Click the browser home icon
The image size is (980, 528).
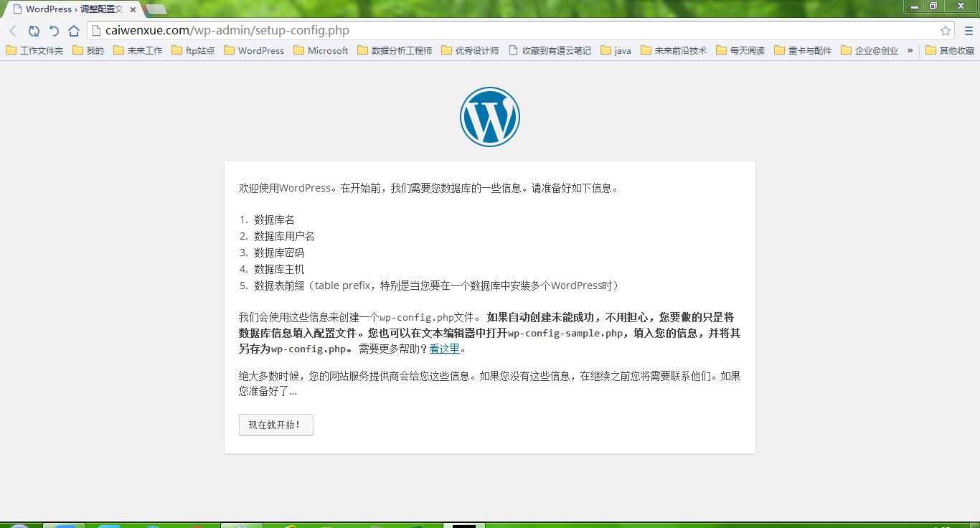(74, 31)
